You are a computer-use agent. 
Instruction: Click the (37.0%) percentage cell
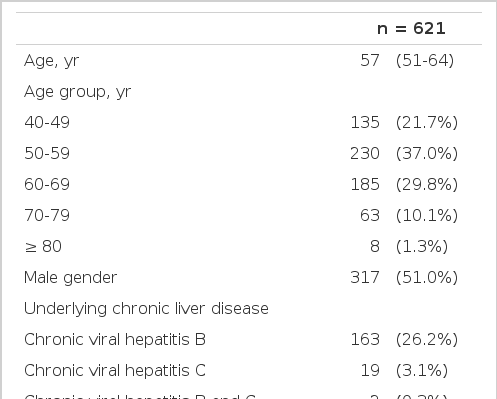(427, 153)
